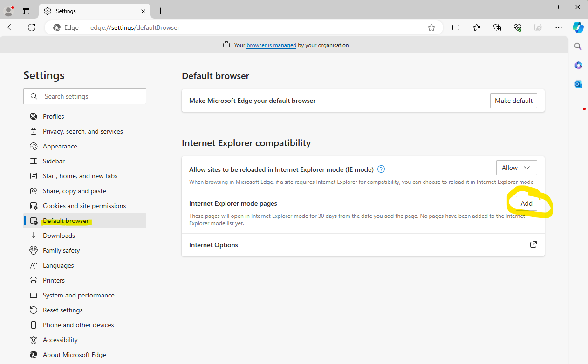Open the profile avatar icon in title bar
Viewport: 588px width, 364px height.
coord(8,11)
